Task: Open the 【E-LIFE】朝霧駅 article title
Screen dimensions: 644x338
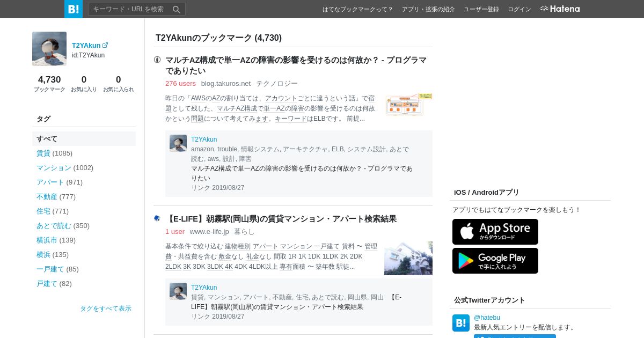Action: click(281, 219)
